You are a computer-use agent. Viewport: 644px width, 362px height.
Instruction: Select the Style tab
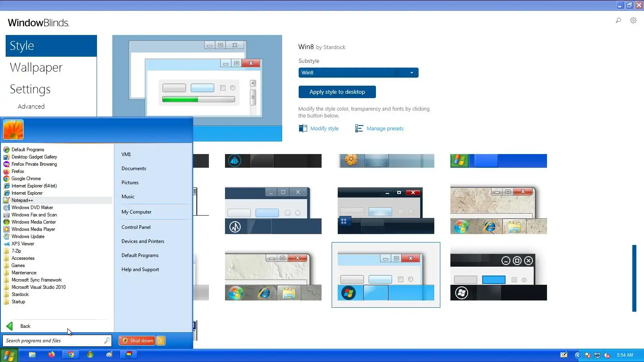pos(51,46)
